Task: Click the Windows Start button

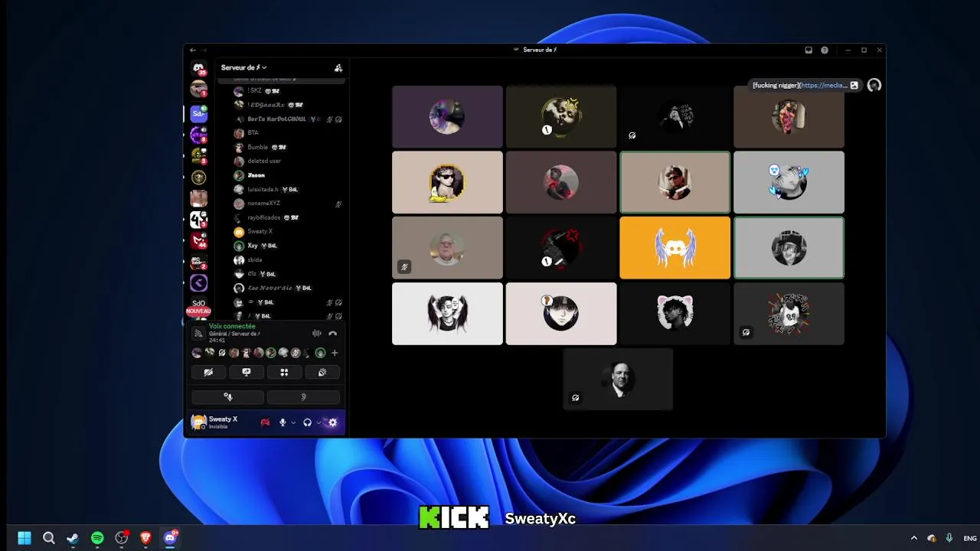Action: [24, 538]
